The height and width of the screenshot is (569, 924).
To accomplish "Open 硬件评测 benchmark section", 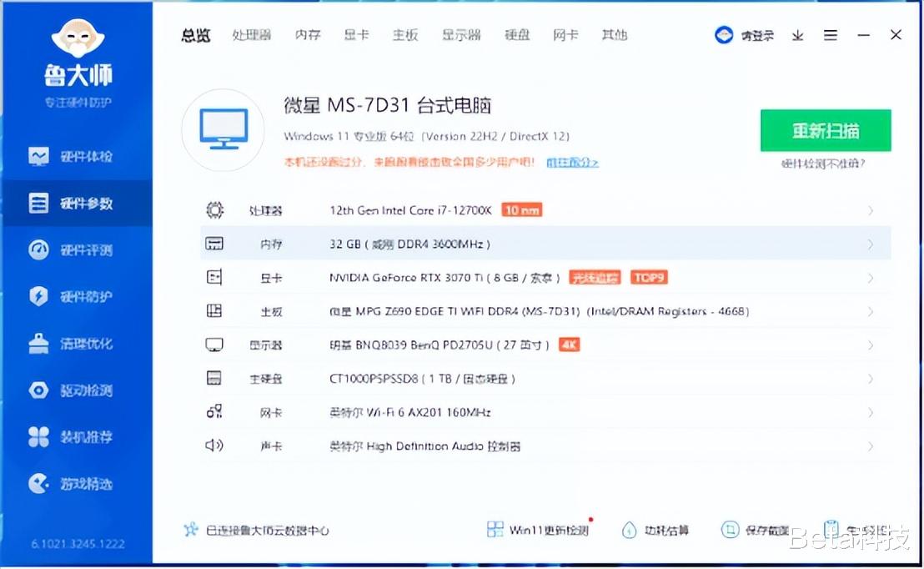I will point(71,250).
